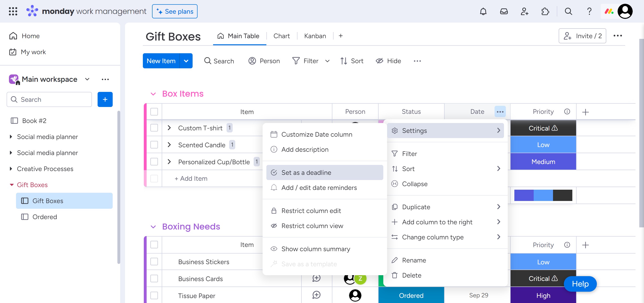Open the inbox tray icon

[504, 12]
